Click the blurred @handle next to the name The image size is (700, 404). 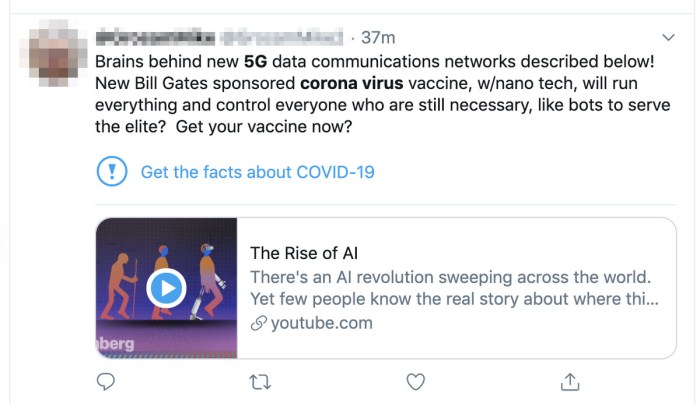click(x=282, y=38)
